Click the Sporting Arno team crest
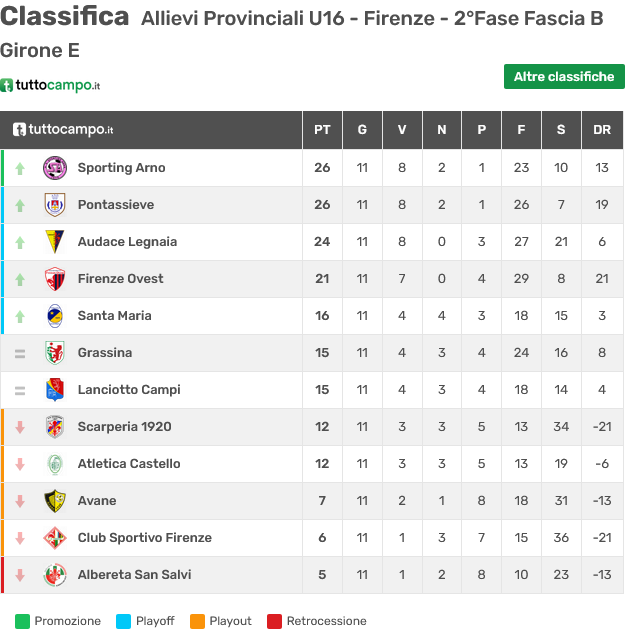This screenshot has height=638, width=625. [55, 168]
